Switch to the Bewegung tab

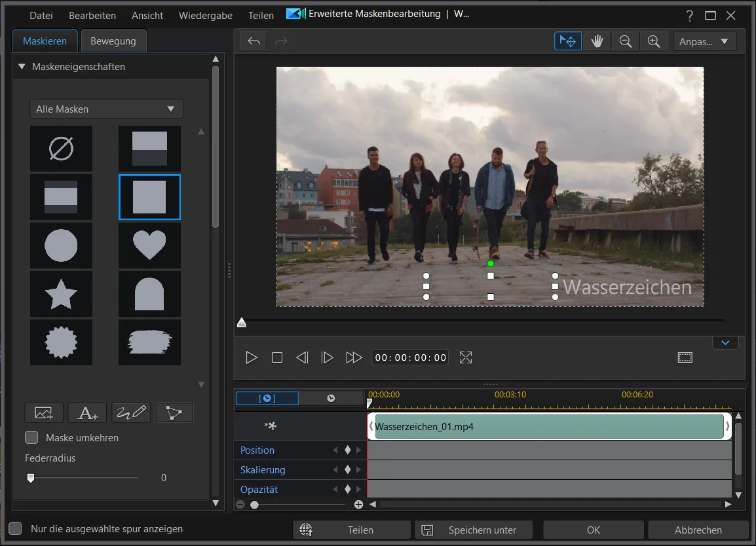[113, 41]
